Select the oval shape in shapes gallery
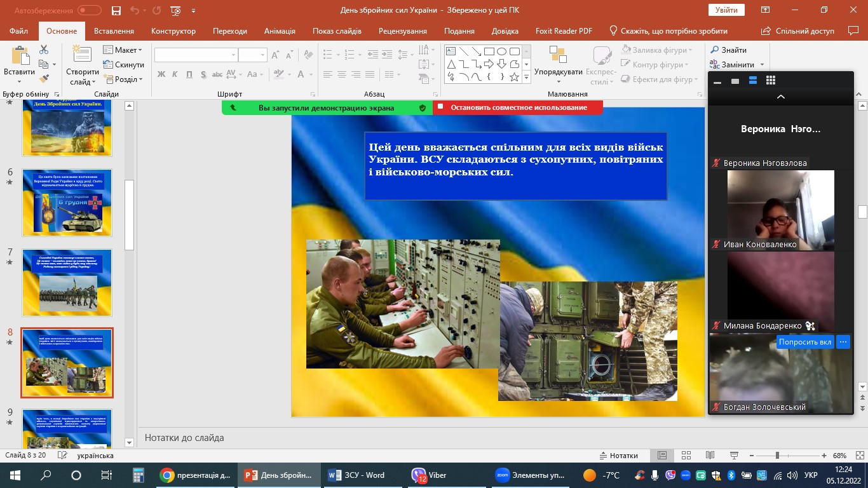Screen dimensions: 868x488 (x=501, y=51)
